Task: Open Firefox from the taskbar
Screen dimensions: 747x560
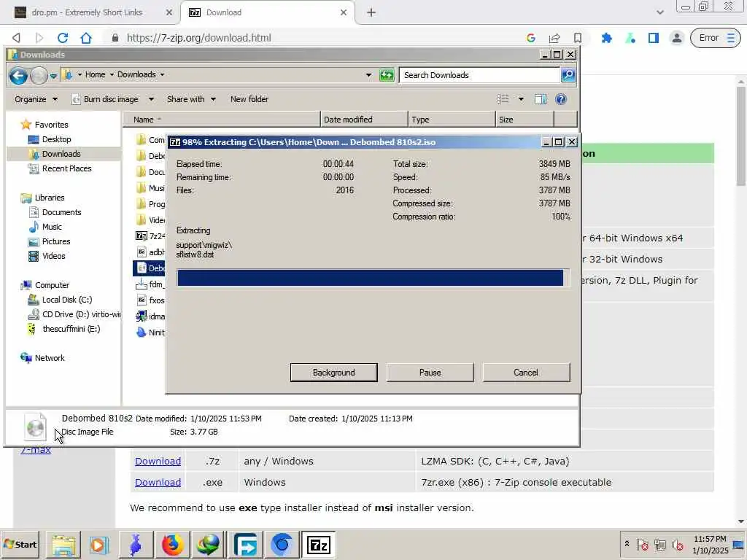Action: [172, 545]
